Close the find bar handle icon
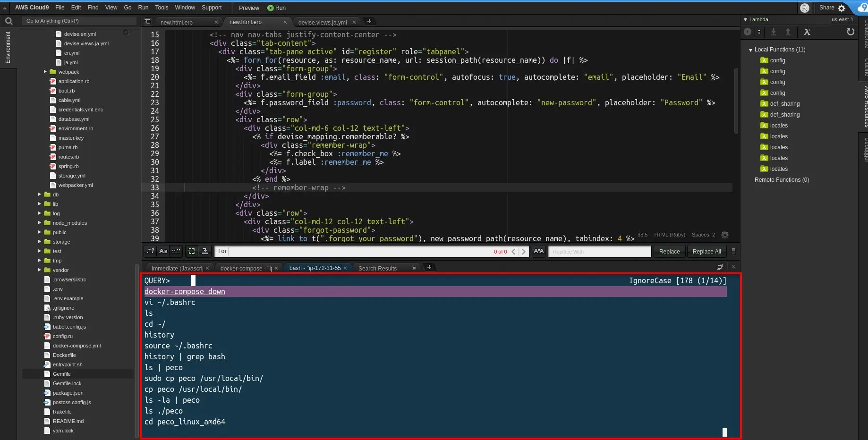This screenshot has width=868, height=440. tap(733, 251)
